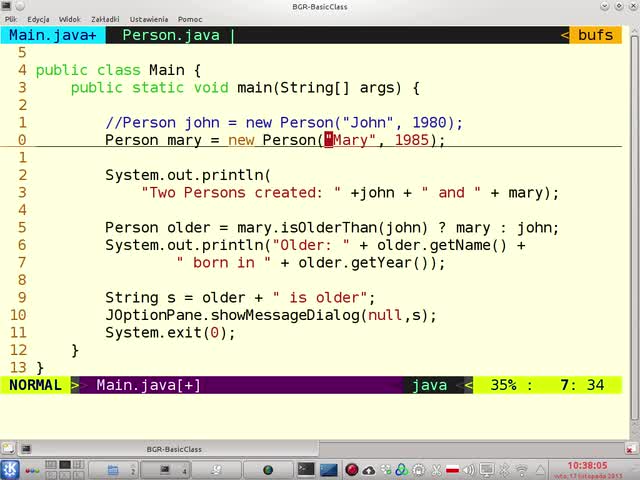Click main(String[] args) method signature

point(319,88)
